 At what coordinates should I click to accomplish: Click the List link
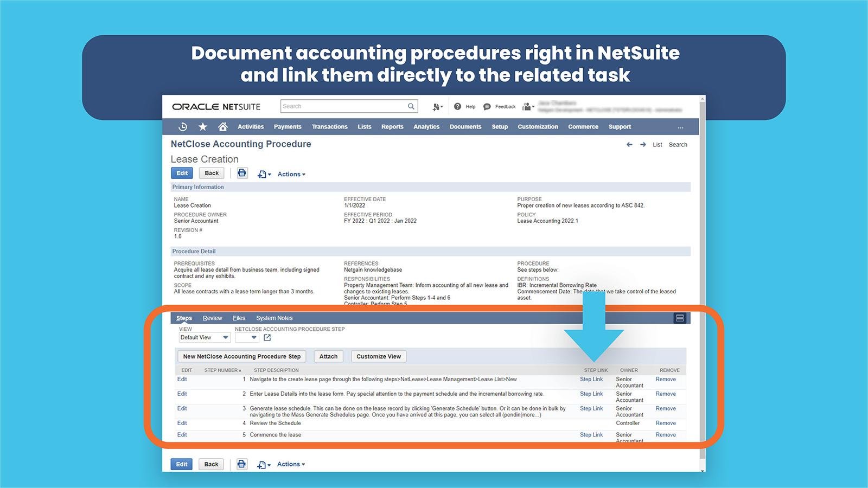(x=658, y=145)
